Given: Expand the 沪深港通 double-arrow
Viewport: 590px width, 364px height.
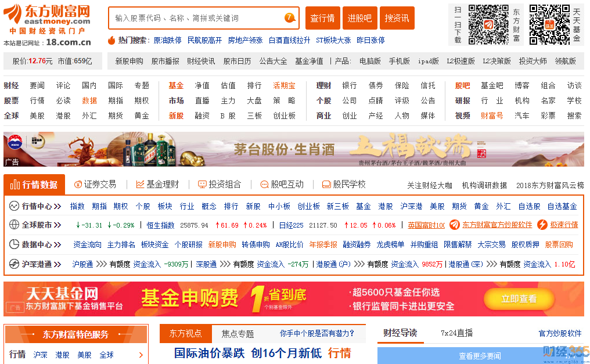Looking at the screenshot, I should pyautogui.click(x=57, y=264).
